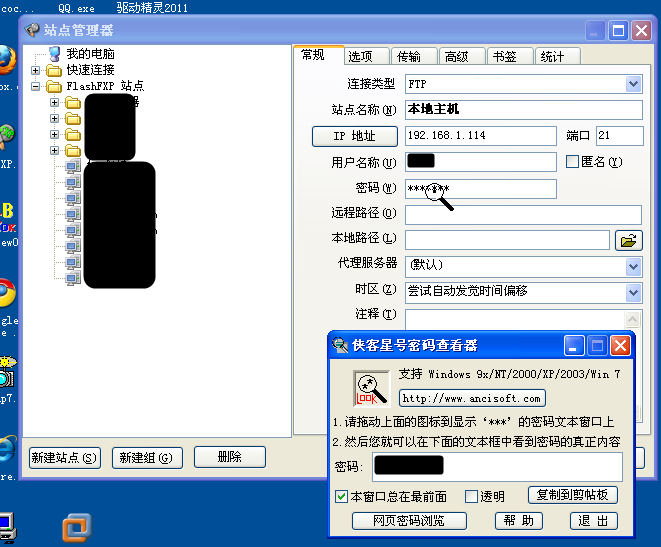Switch to the 传输 tab

(x=414, y=56)
